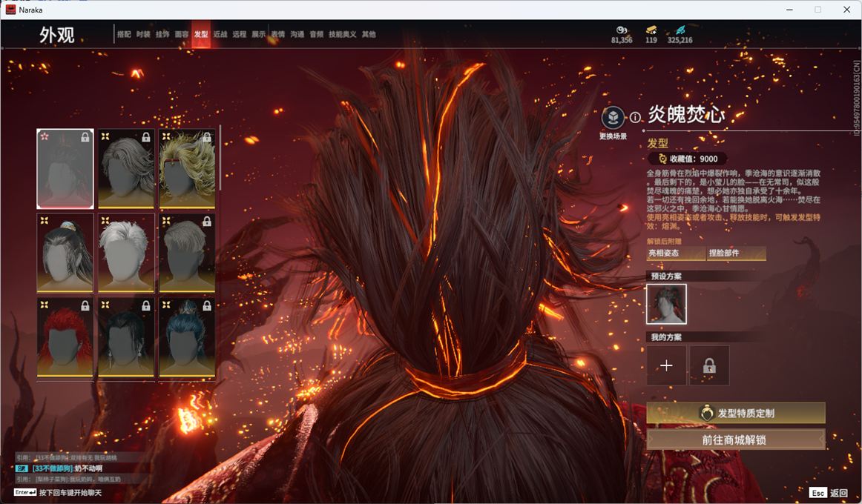This screenshot has width=862, height=504.
Task: Click the 按下回车键开始聊天 chat prompt
Action: [70, 492]
